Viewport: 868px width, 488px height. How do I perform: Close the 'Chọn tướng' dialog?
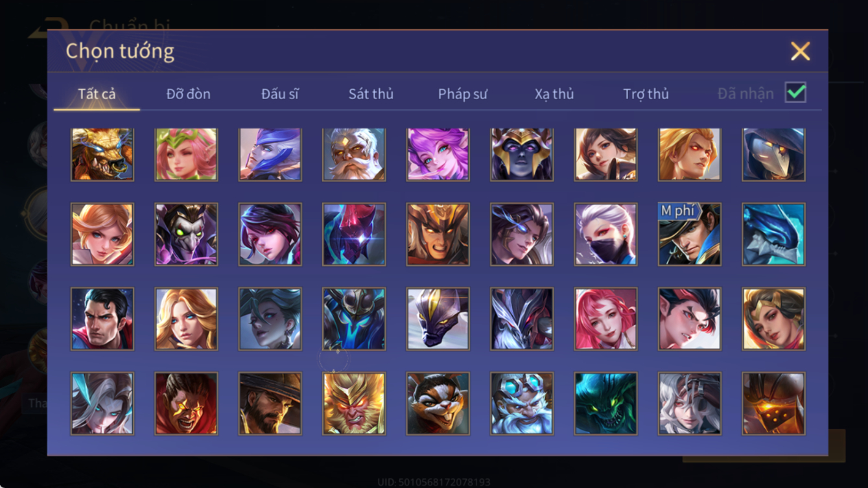pyautogui.click(x=801, y=51)
